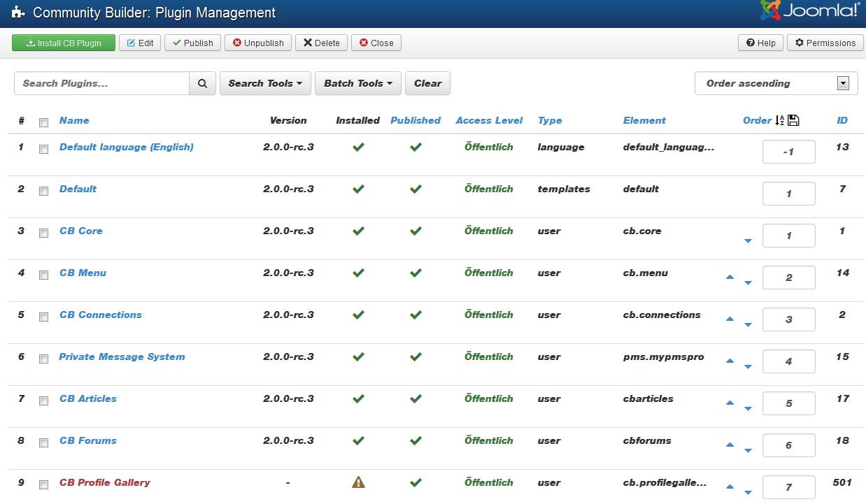This screenshot has width=866, height=504.
Task: Move CB Menu up in order
Action: pos(730,278)
